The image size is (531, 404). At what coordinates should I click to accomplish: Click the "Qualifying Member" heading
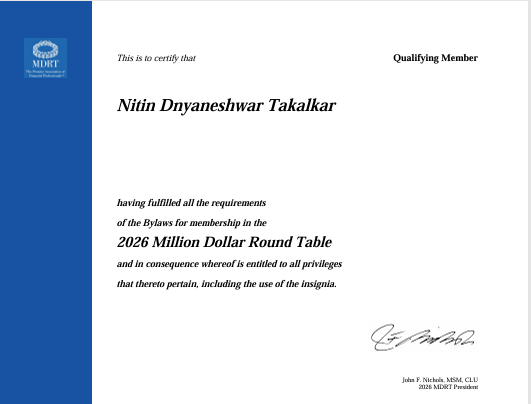[435, 58]
